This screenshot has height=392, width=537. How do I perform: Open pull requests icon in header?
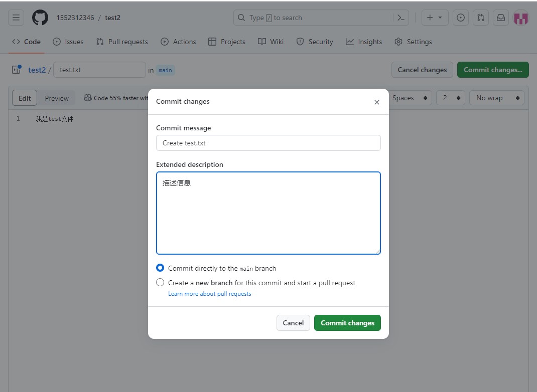coord(481,18)
